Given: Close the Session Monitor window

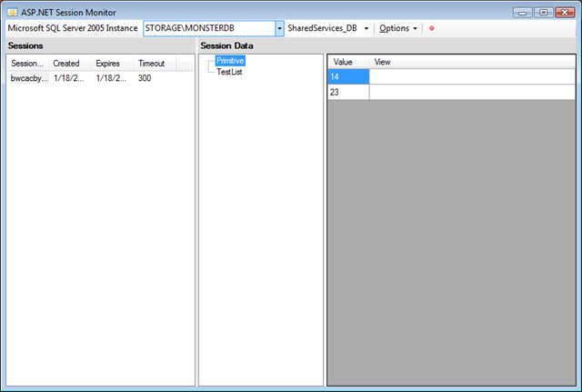Looking at the screenshot, I should pyautogui.click(x=565, y=13).
